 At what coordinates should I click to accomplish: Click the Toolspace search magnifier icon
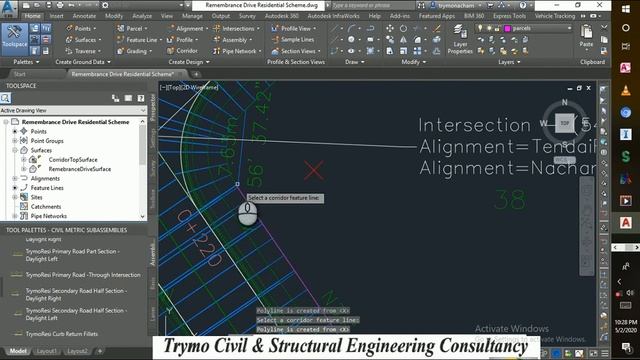tap(5, 98)
